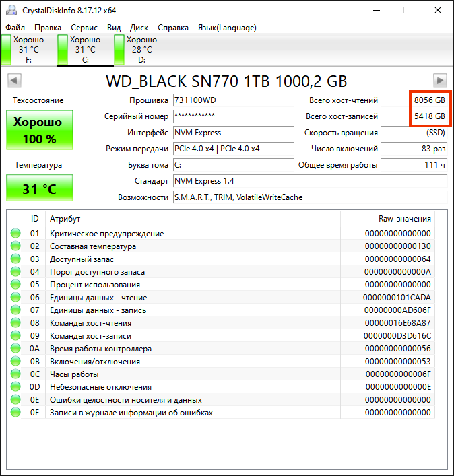Click the Техсостояние label
Image resolution: width=454 pixels, height=476 pixels.
[x=38, y=100]
